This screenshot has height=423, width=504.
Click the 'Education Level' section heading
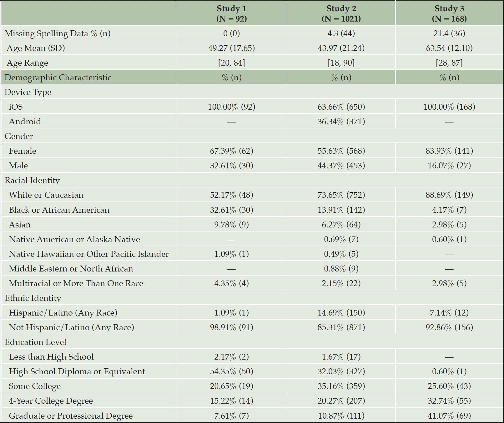point(35,342)
